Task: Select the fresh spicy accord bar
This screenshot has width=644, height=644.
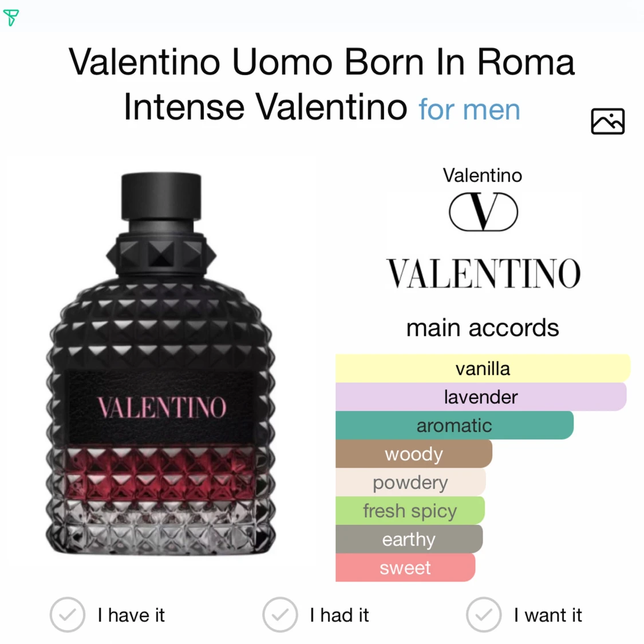Action: [410, 511]
